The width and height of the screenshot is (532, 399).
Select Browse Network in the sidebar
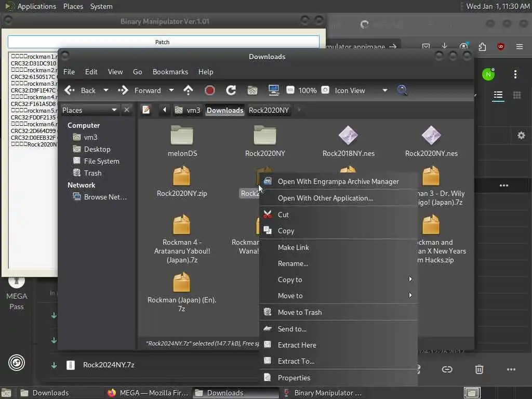point(100,197)
